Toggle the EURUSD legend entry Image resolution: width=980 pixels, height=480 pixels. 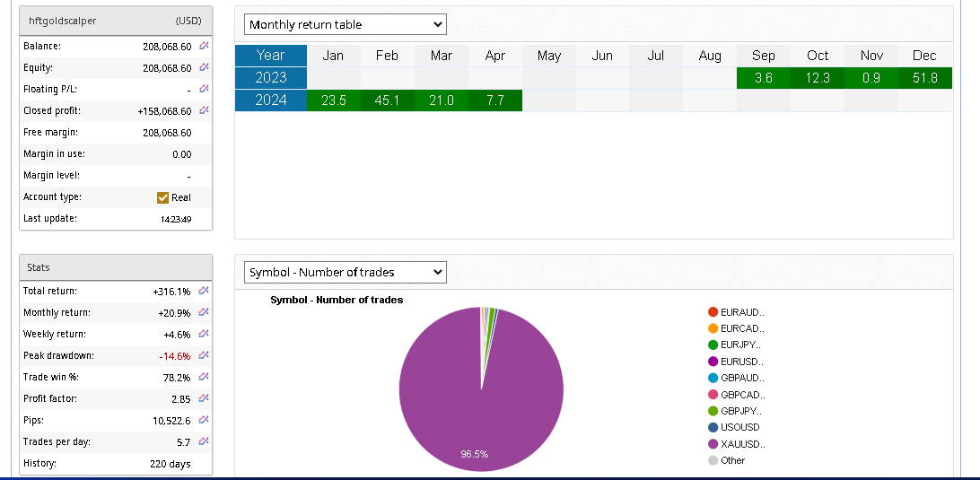pos(740,362)
